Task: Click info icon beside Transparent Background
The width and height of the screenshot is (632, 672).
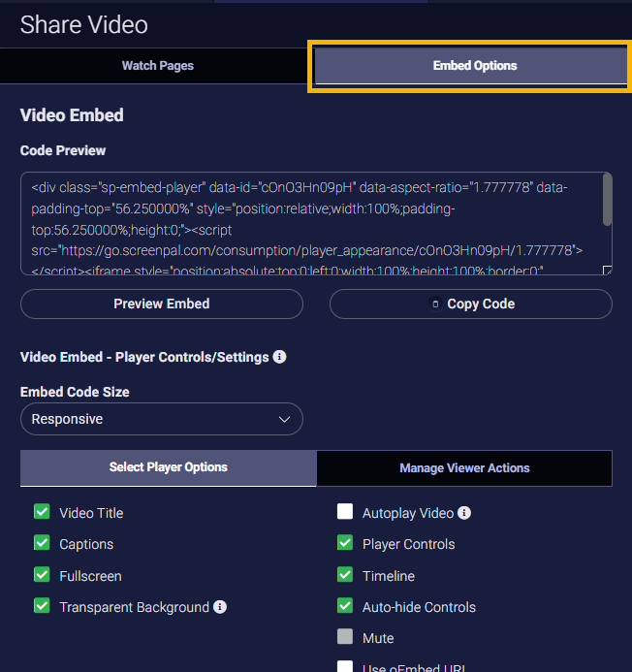Action: tap(220, 607)
